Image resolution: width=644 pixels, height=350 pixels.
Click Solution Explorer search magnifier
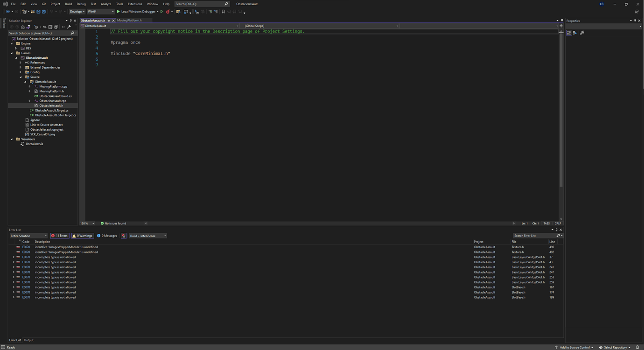[72, 33]
